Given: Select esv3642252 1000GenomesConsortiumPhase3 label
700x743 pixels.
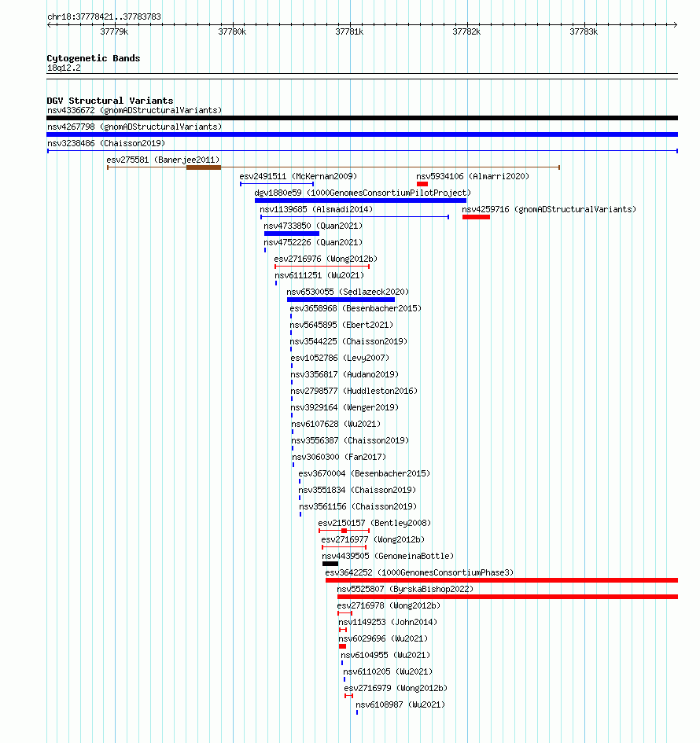Looking at the screenshot, I should (x=419, y=573).
